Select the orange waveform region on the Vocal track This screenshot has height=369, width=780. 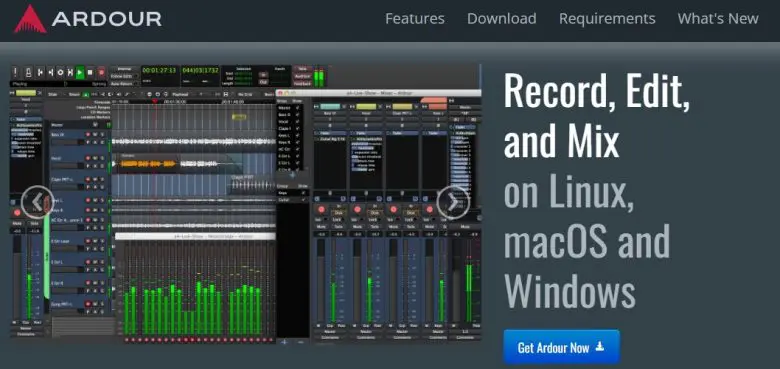(x=147, y=164)
